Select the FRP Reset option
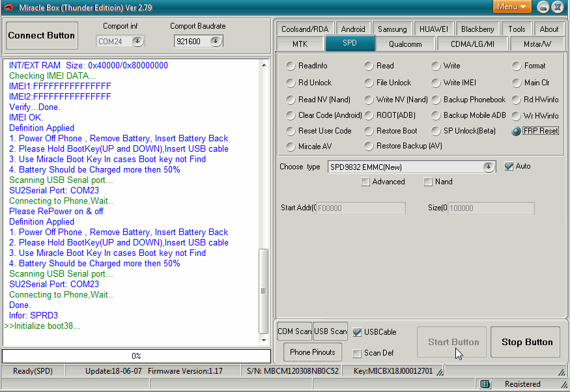 click(x=516, y=131)
